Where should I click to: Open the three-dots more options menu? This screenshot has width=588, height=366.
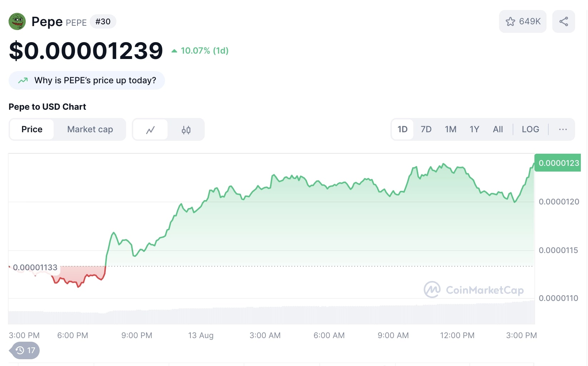pos(563,129)
